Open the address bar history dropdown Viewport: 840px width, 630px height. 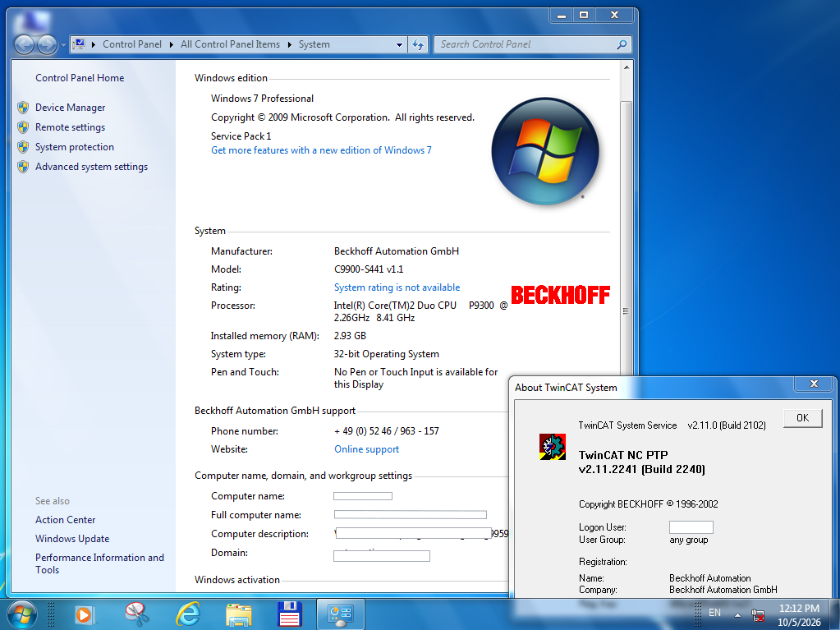399,44
